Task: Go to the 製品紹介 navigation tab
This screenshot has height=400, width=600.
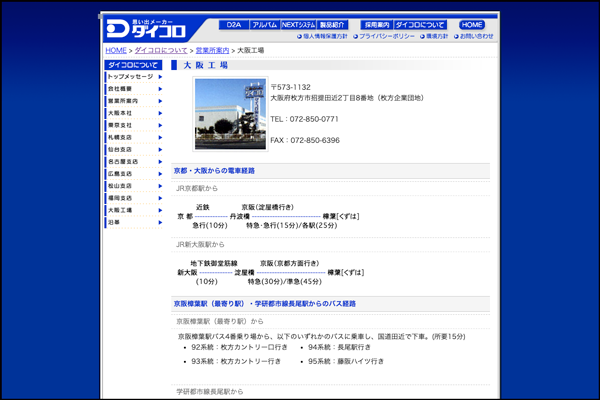Action: [x=332, y=23]
